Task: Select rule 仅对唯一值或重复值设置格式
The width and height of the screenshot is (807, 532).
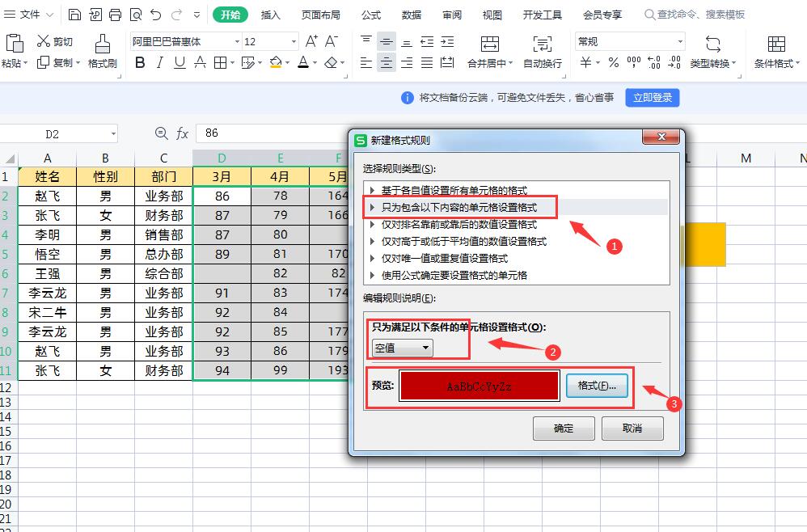Action: pos(445,258)
